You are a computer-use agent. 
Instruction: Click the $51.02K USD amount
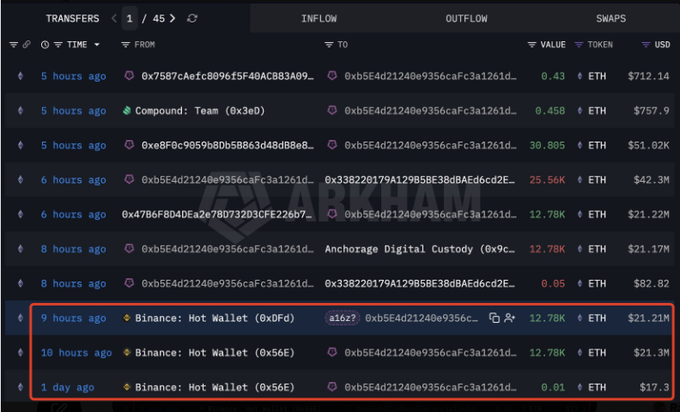pyautogui.click(x=648, y=145)
